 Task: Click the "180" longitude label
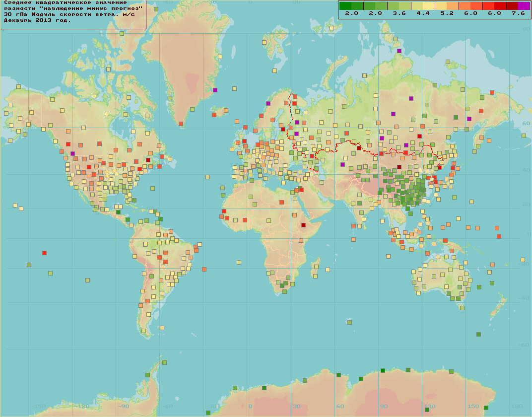pyautogui.click(x=517, y=407)
